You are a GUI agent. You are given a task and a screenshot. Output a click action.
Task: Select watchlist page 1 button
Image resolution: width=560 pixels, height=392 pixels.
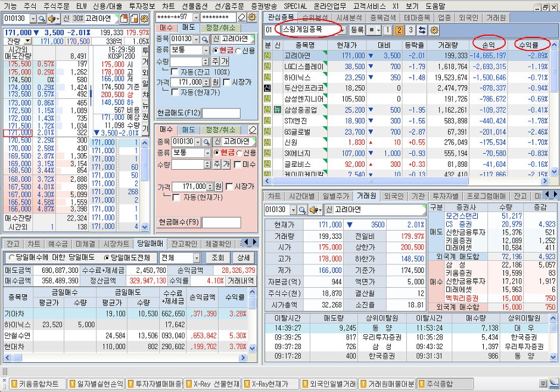[x=387, y=30]
